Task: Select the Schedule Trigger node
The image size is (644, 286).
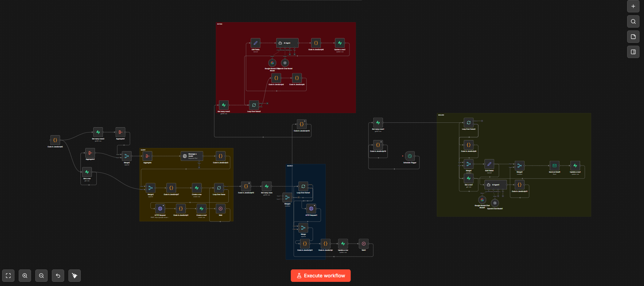Action: click(410, 156)
